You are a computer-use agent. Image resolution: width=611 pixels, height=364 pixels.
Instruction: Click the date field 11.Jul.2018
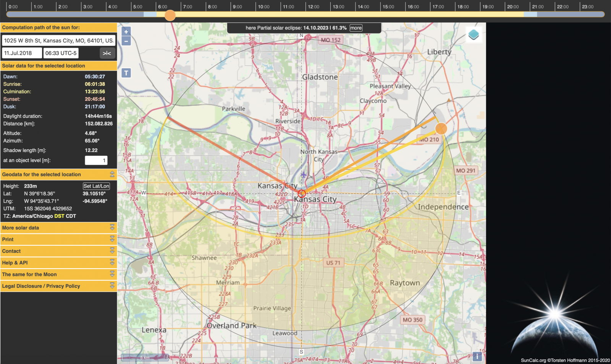click(x=22, y=53)
